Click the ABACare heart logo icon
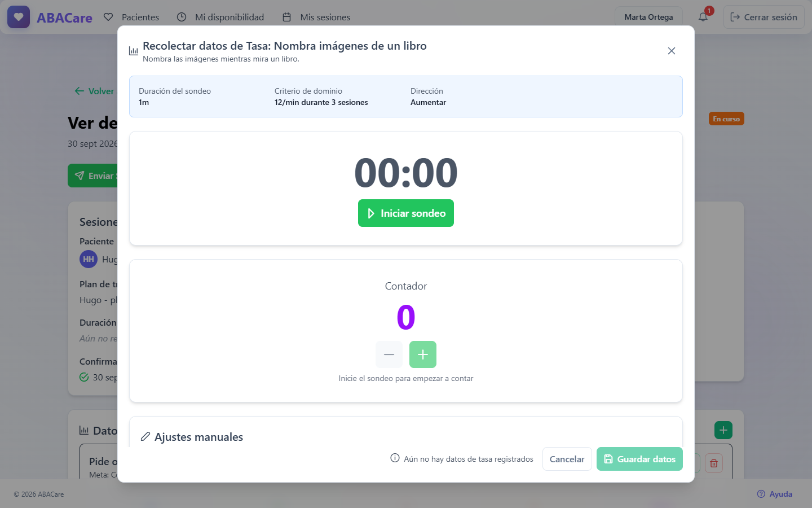 pos(19,17)
